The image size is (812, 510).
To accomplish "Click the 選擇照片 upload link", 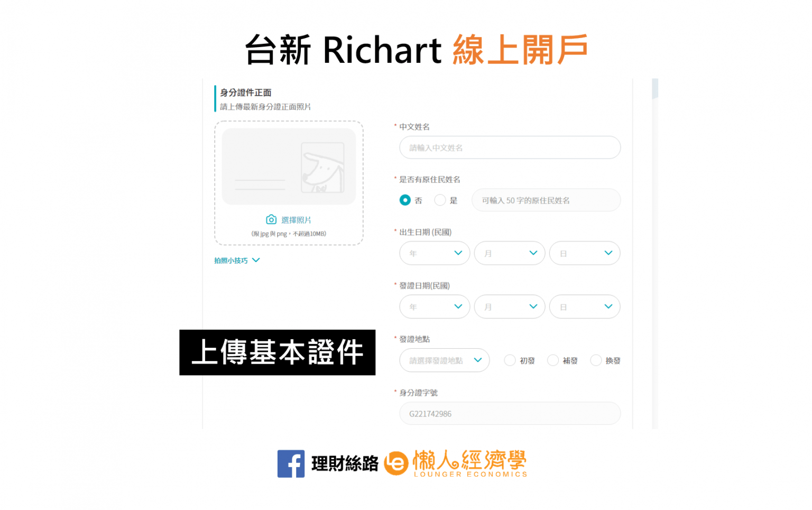I will (296, 220).
